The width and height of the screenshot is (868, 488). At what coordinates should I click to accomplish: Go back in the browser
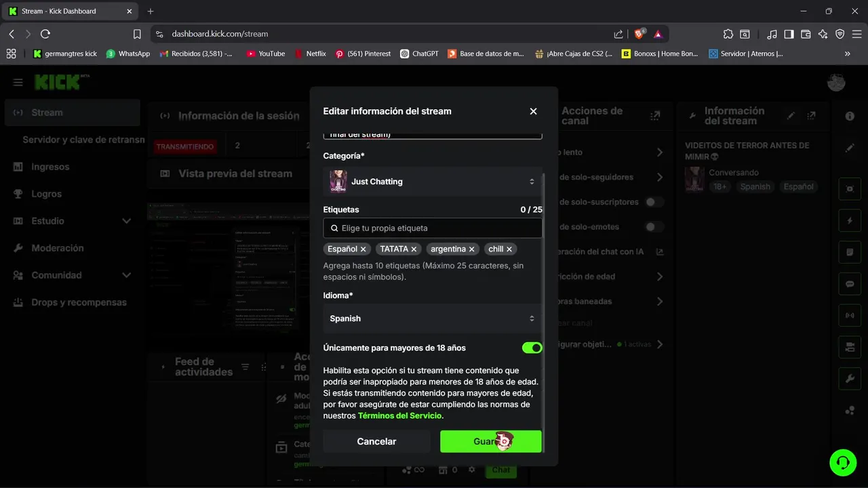(x=12, y=34)
